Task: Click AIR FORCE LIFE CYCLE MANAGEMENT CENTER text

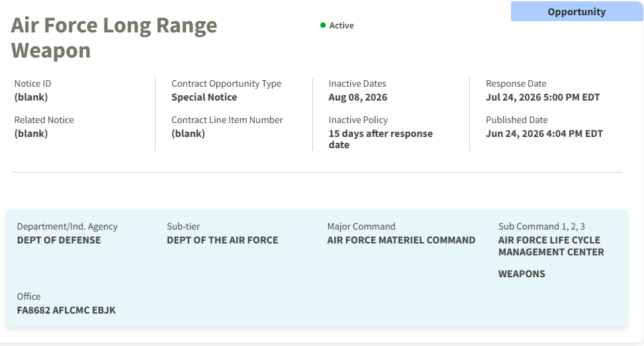Action: tap(551, 246)
